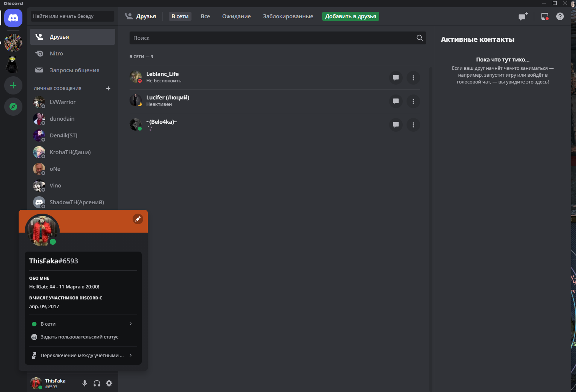Click the HellGate X4 about text
The width and height of the screenshot is (576, 392).
click(x=64, y=287)
